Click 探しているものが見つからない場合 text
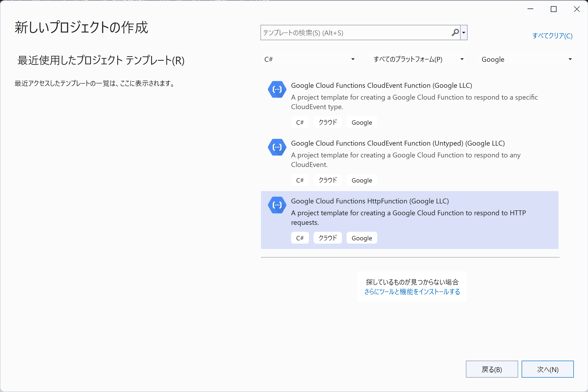The height and width of the screenshot is (392, 588). pyautogui.click(x=412, y=282)
